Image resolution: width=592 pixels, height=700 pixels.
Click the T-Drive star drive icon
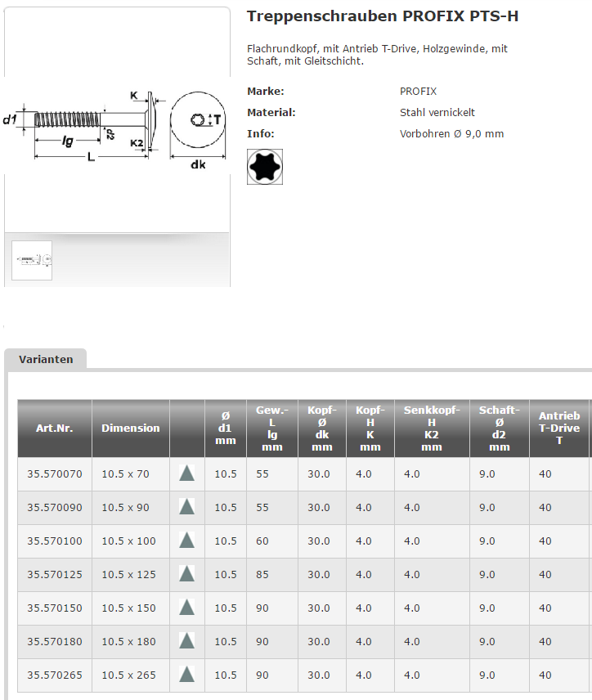coord(265,167)
